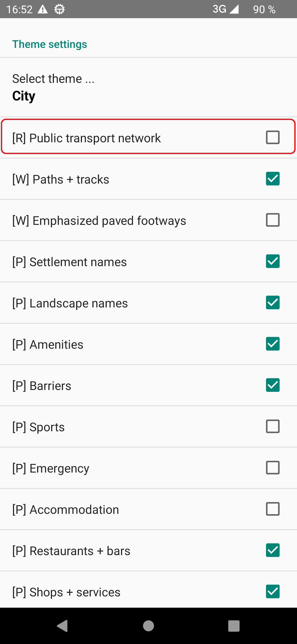The width and height of the screenshot is (297, 644).
Task: Tap the gear icon in status bar
Action: click(59, 9)
